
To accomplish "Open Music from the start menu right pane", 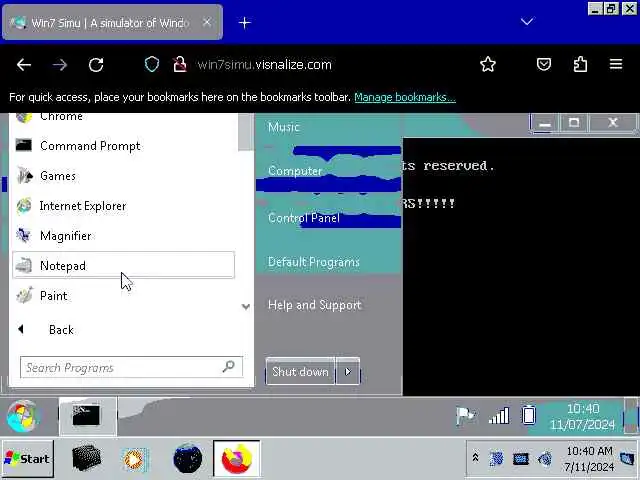I will pyautogui.click(x=284, y=127).
